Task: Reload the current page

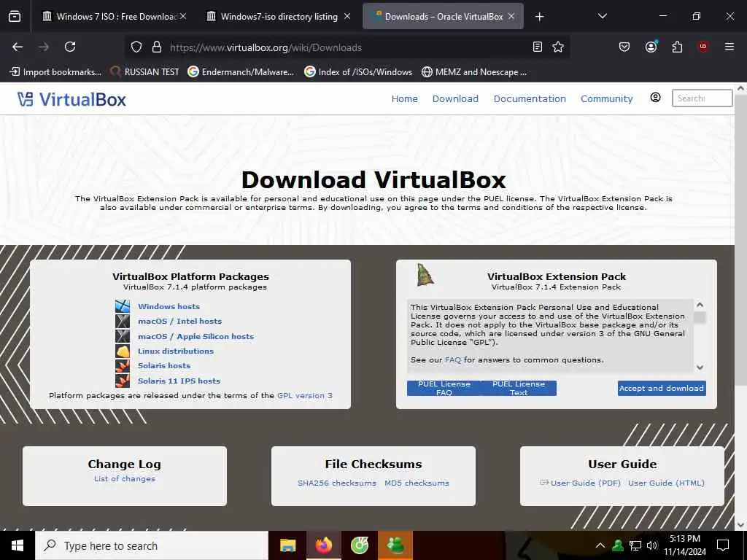Action: click(x=70, y=47)
